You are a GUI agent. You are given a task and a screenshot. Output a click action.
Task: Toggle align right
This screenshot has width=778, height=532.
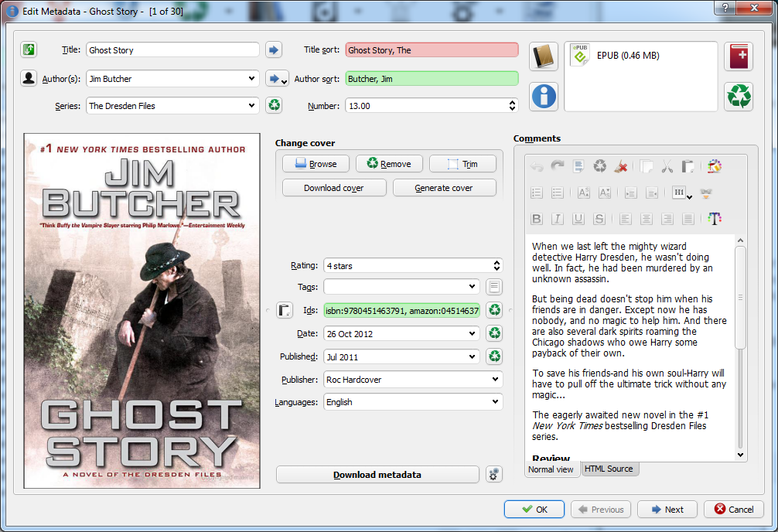(667, 219)
